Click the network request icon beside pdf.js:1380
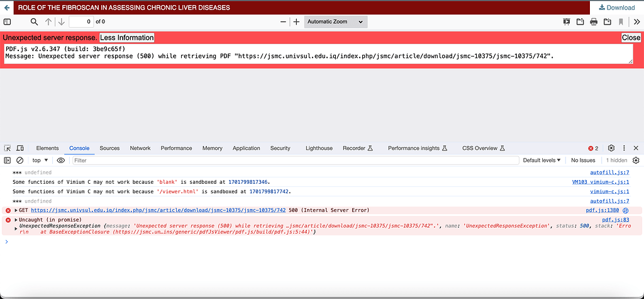 point(626,210)
